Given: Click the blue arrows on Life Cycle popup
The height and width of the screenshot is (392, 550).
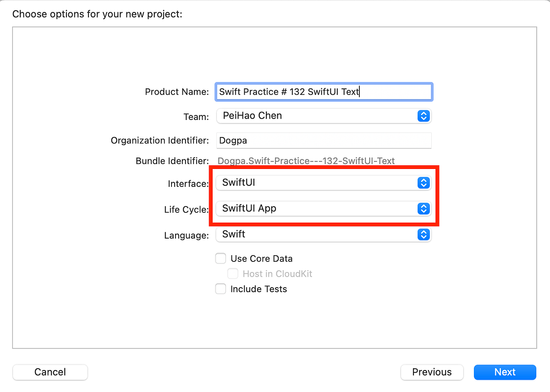Looking at the screenshot, I should [423, 209].
